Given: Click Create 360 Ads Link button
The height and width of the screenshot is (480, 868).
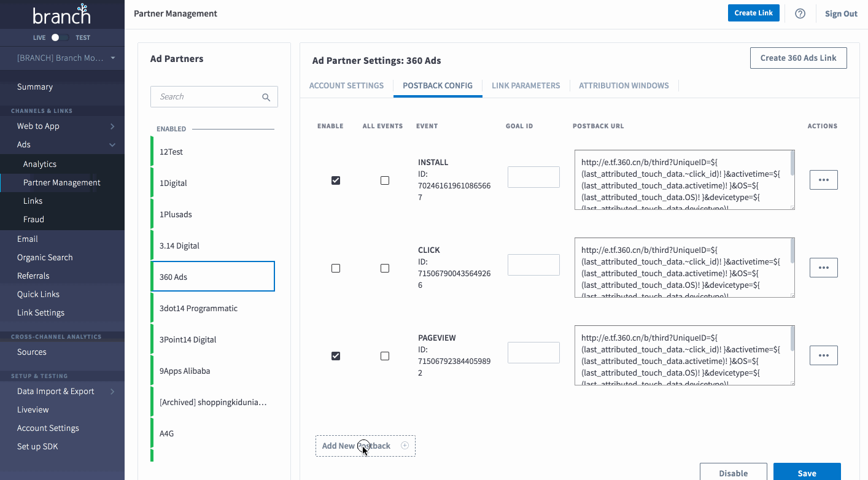Looking at the screenshot, I should tap(798, 58).
